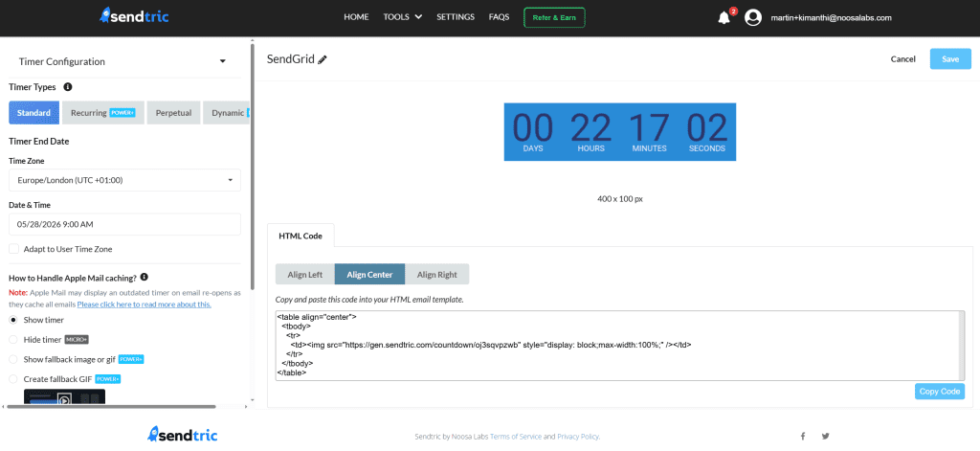Viewport: 980px width, 451px height.
Task: Choose the Recurring timer type
Action: (103, 113)
